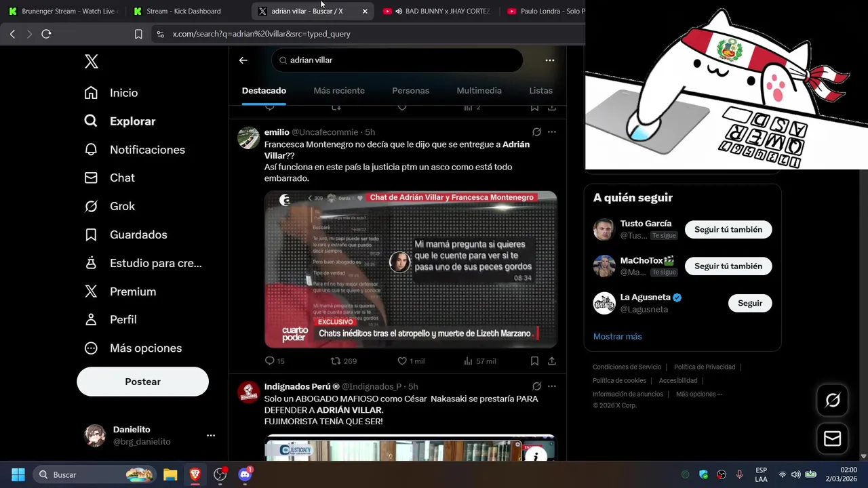This screenshot has height=488, width=868.
Task: Open Condiciones de Servicio link
Action: (x=627, y=367)
